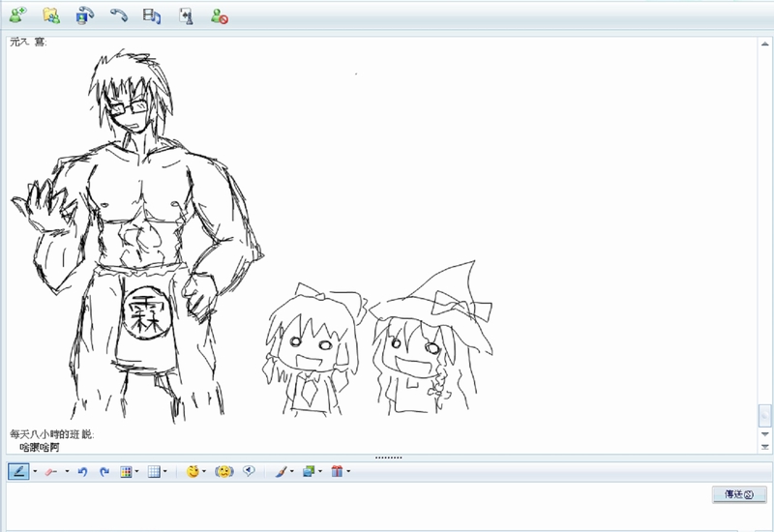This screenshot has height=532, width=774.
Task: Select the handwriting pen tool
Action: tap(18, 472)
